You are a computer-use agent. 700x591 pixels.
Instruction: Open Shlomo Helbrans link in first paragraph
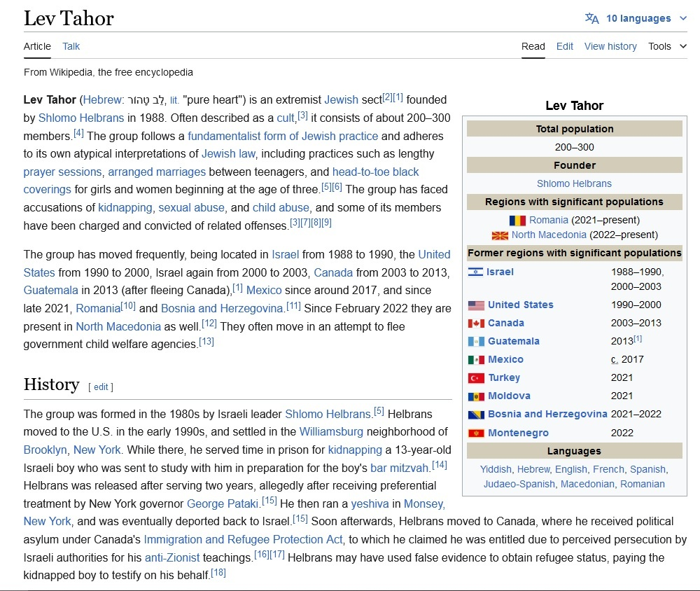[x=80, y=118]
